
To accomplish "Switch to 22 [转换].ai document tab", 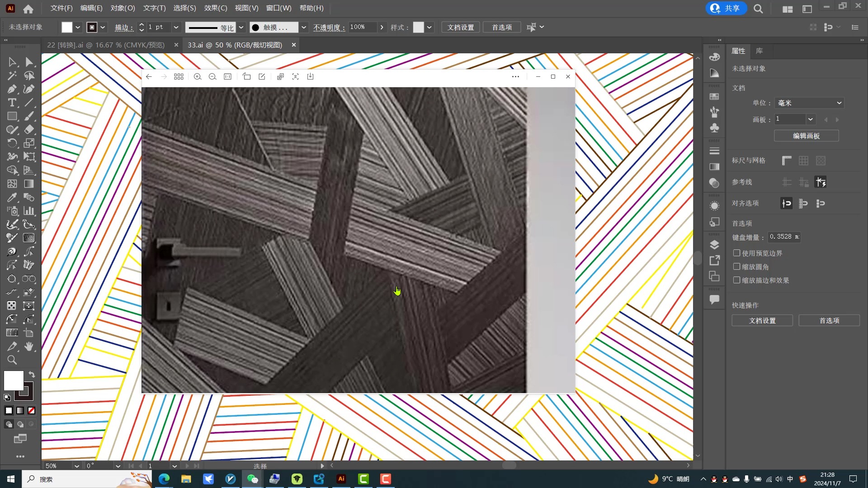I will coord(106,45).
